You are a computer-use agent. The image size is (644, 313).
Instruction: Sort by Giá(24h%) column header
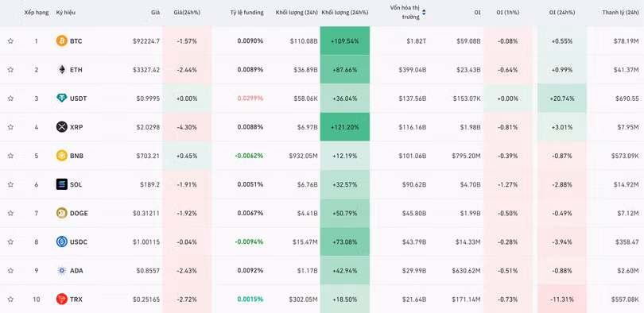(x=187, y=13)
